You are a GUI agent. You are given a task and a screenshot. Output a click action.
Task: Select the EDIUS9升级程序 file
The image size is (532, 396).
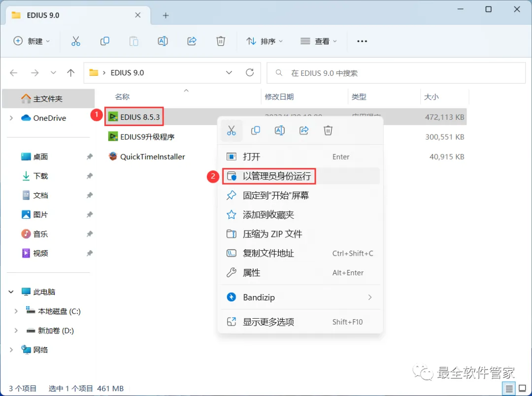coord(141,137)
